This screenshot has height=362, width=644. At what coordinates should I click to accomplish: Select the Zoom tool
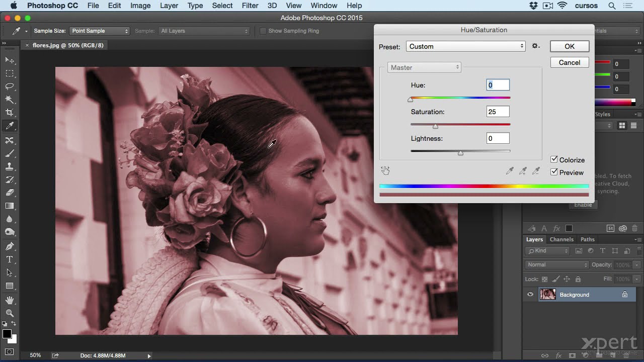click(10, 313)
